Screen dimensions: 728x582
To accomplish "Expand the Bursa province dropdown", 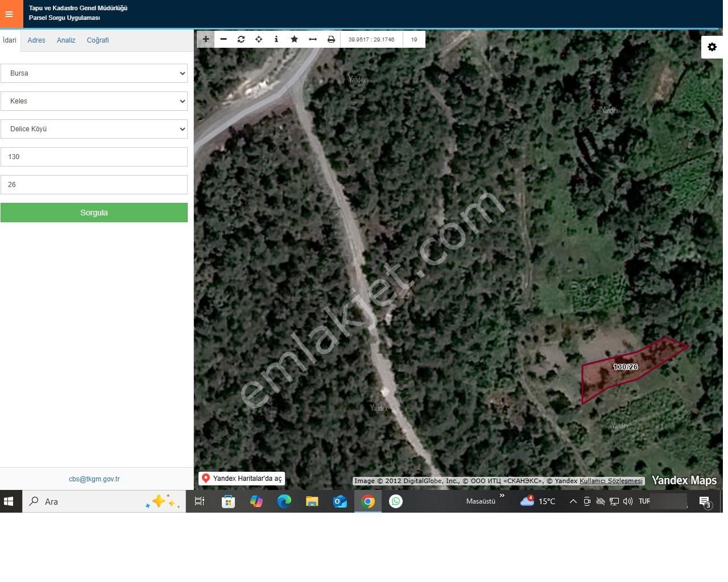I will (94, 73).
